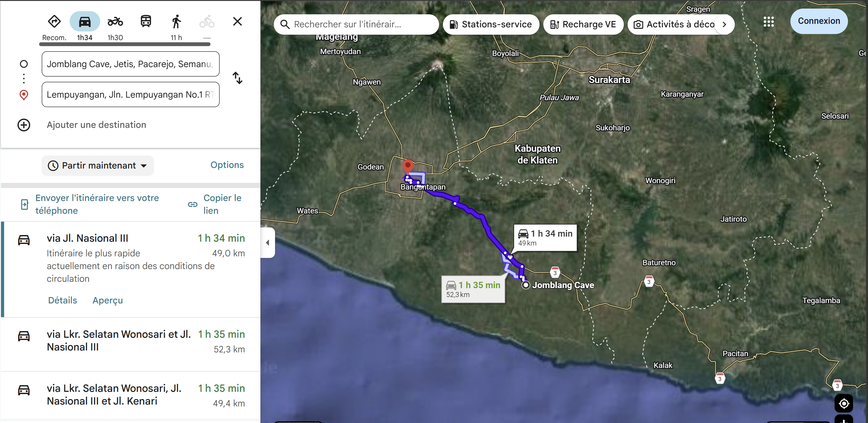Select route via Lkr. Selatan Wonosari 52,3 km
The width and height of the screenshot is (868, 423).
(130, 344)
